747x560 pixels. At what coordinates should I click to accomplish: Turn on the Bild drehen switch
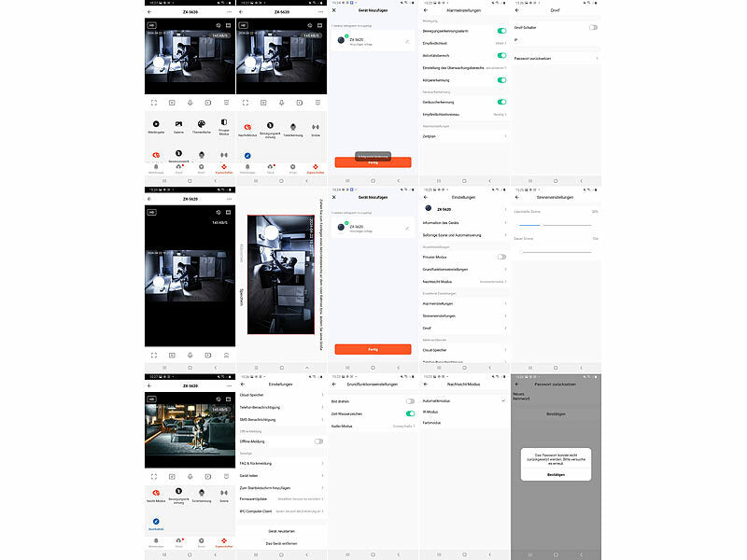pos(410,401)
